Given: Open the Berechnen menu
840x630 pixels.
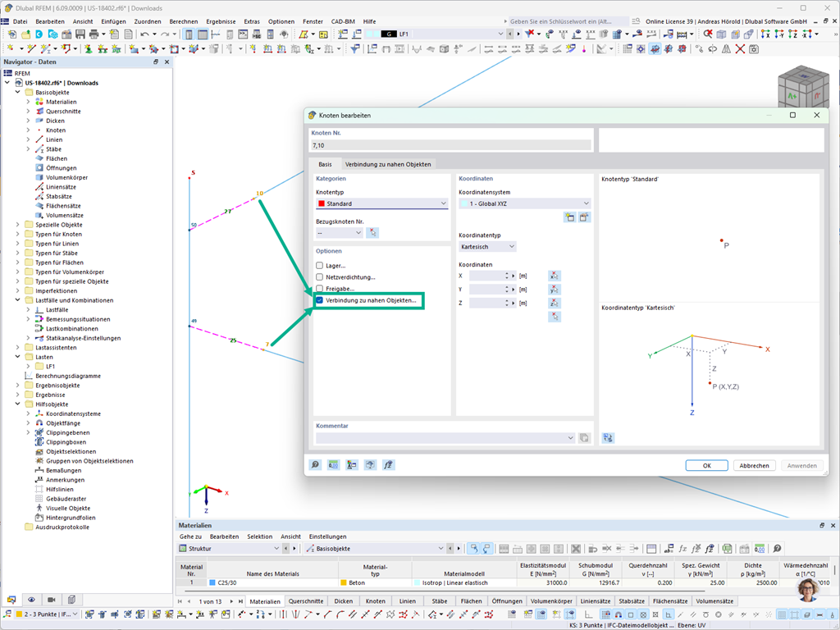Looking at the screenshot, I should (184, 21).
